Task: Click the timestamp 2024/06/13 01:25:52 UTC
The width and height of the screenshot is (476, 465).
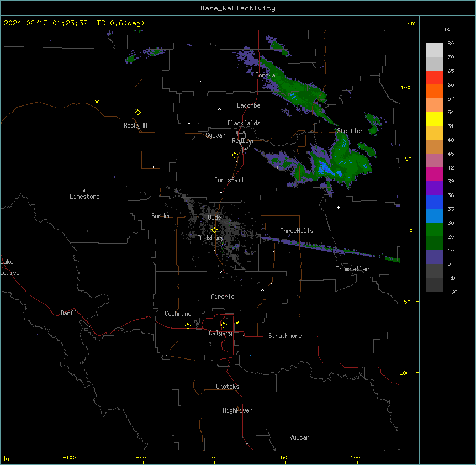Action: click(55, 23)
